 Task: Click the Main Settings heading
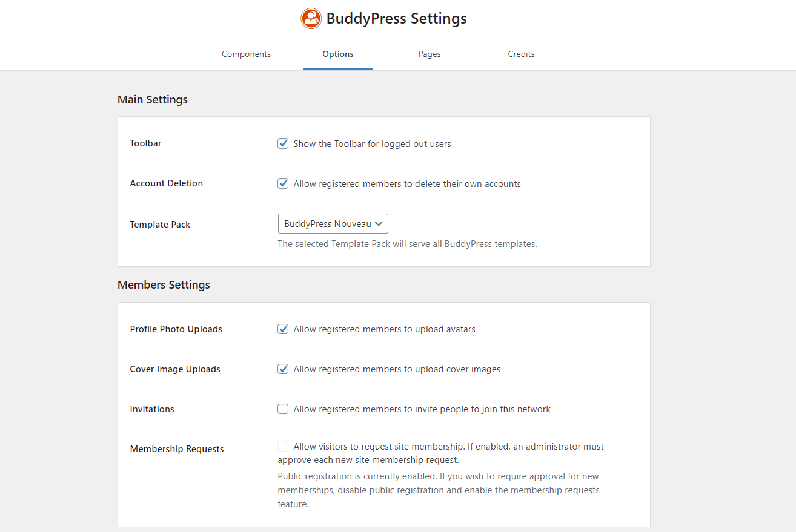(153, 100)
